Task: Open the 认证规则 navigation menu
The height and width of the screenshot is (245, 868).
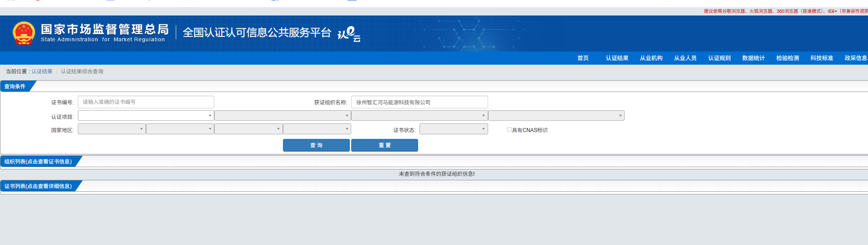Action: coord(719,58)
